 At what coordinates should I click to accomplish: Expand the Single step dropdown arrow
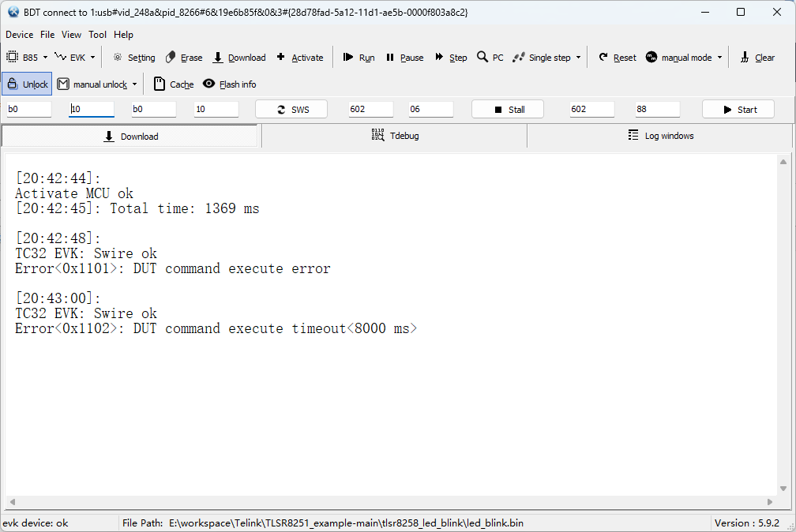[x=578, y=58]
